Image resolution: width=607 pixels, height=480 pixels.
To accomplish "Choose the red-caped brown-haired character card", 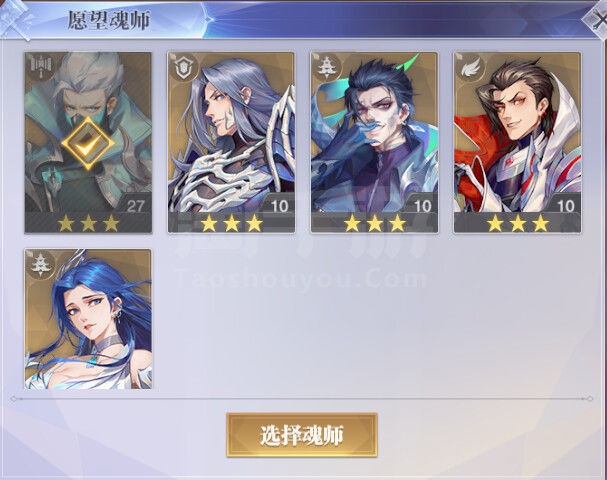I will click(x=517, y=142).
